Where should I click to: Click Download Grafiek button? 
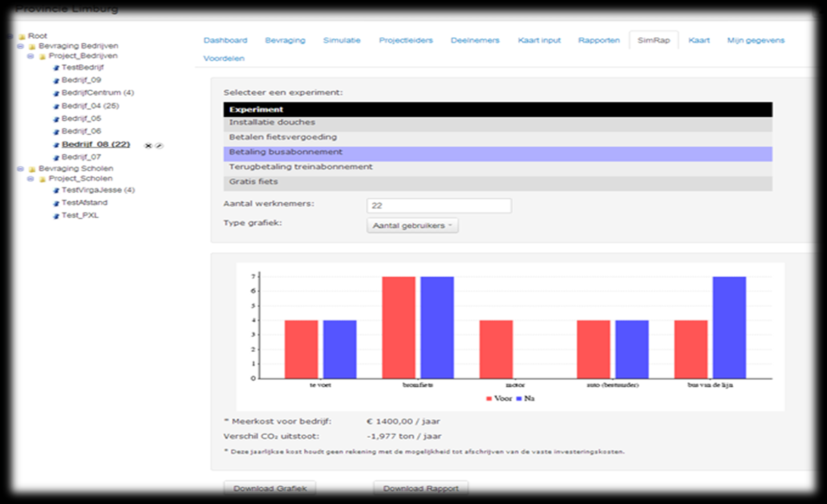point(270,488)
